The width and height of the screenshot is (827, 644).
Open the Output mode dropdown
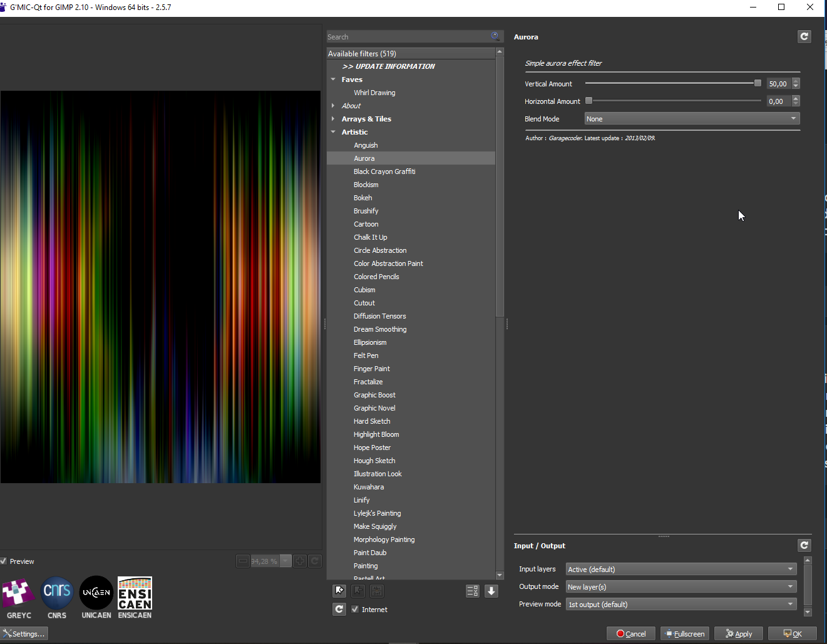[x=681, y=587]
